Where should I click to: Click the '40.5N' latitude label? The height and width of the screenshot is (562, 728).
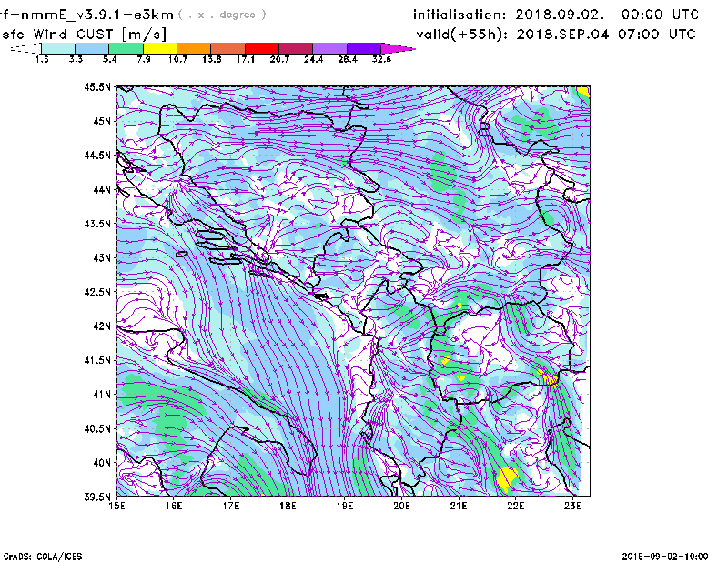pyautogui.click(x=97, y=428)
